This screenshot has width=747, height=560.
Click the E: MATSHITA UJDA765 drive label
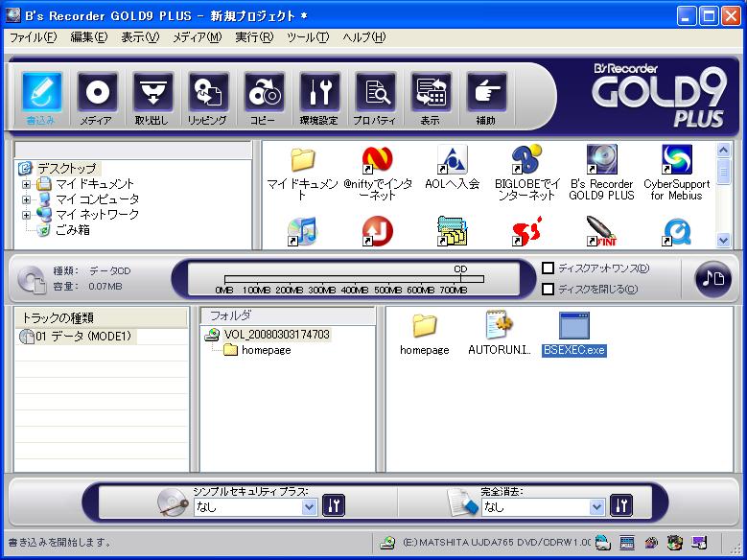(496, 543)
